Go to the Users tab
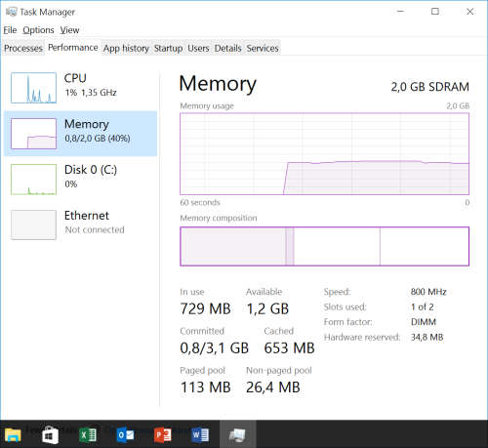The width and height of the screenshot is (488, 448). coord(198,48)
